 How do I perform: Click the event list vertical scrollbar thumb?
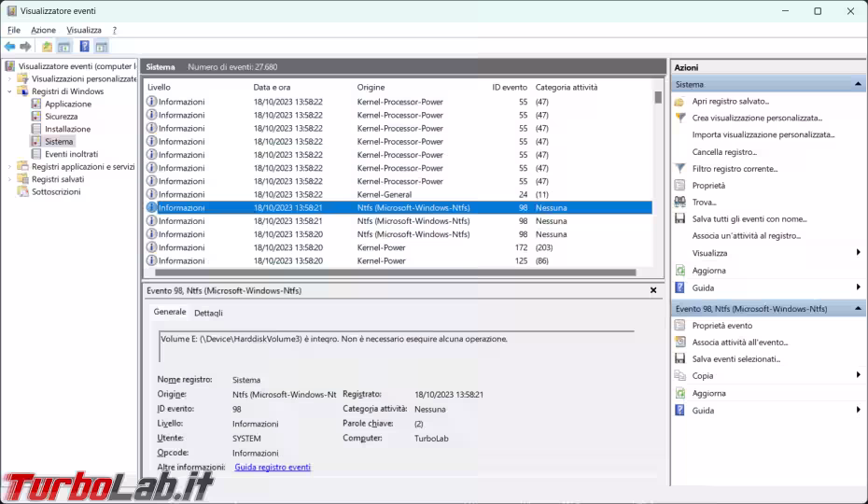point(658,97)
